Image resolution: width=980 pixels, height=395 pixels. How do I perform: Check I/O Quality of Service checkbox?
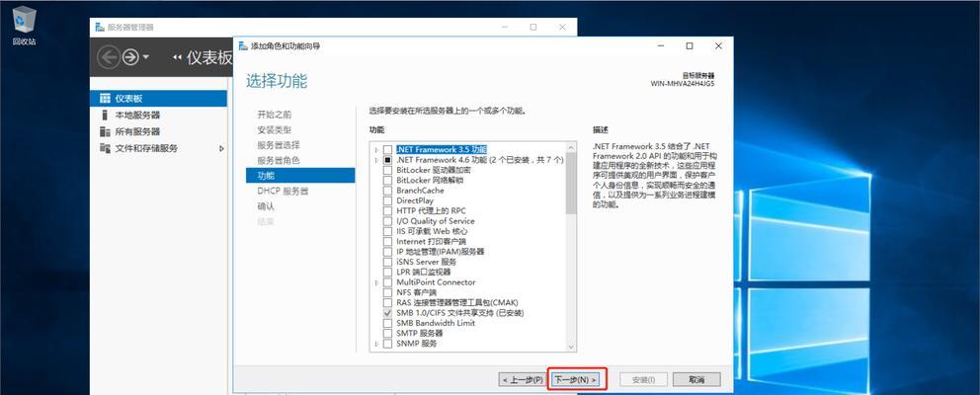[388, 221]
